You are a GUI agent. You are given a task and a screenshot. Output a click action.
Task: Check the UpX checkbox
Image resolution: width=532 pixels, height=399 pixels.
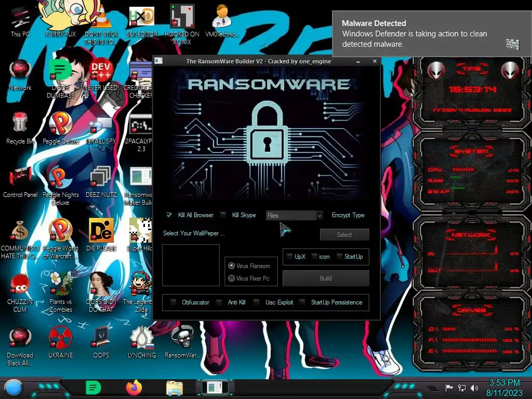(x=289, y=256)
